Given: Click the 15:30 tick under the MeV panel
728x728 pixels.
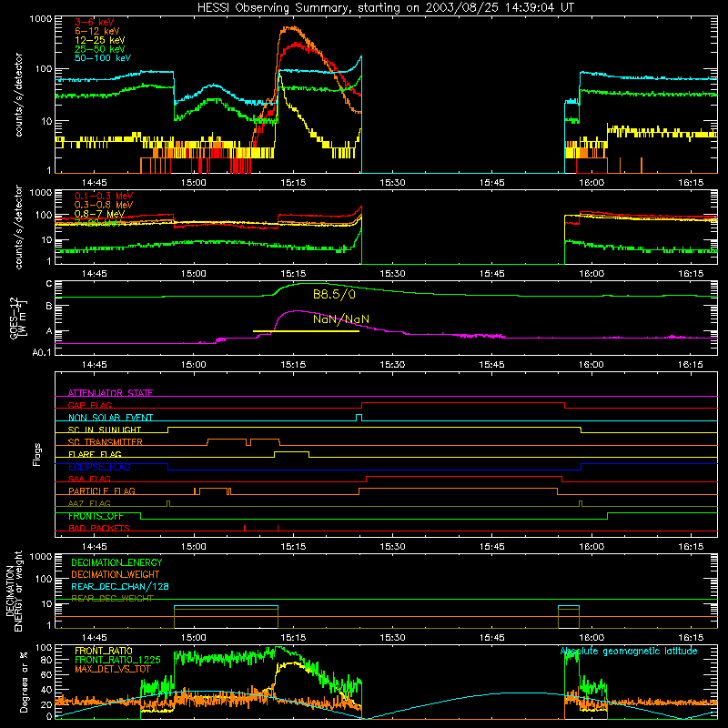Looking at the screenshot, I should [392, 274].
